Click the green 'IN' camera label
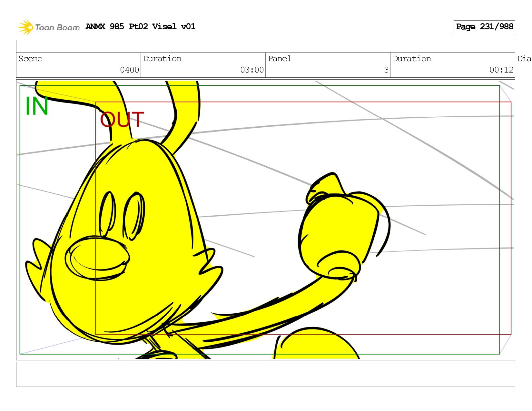 coord(37,106)
